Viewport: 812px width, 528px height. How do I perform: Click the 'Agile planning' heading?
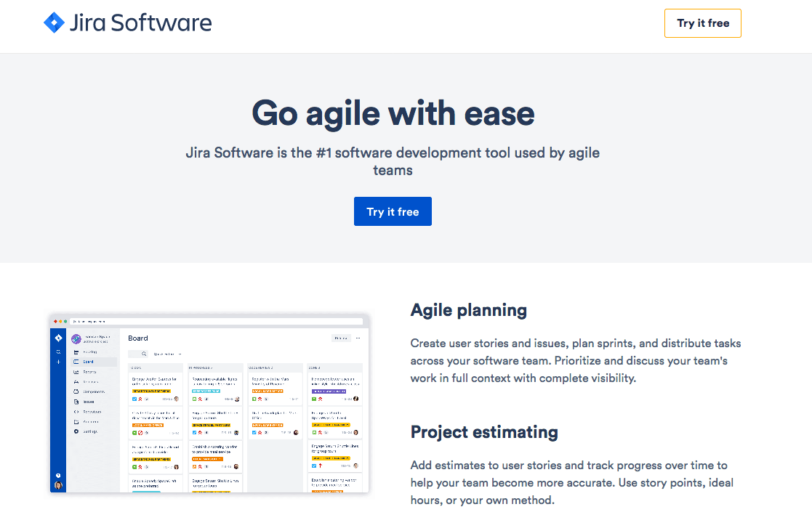(469, 310)
